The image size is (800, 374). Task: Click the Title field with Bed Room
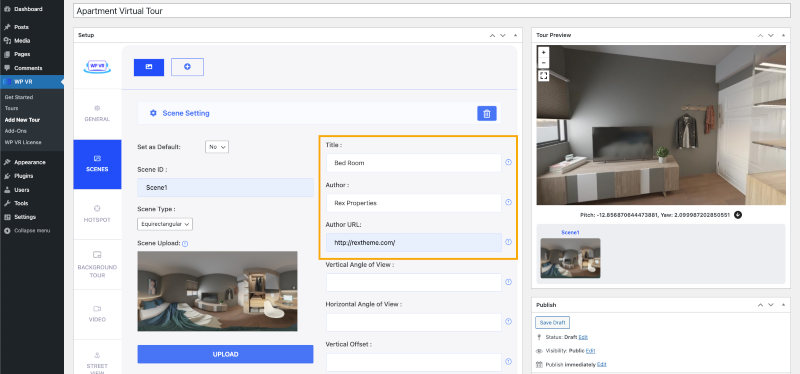[x=414, y=163]
